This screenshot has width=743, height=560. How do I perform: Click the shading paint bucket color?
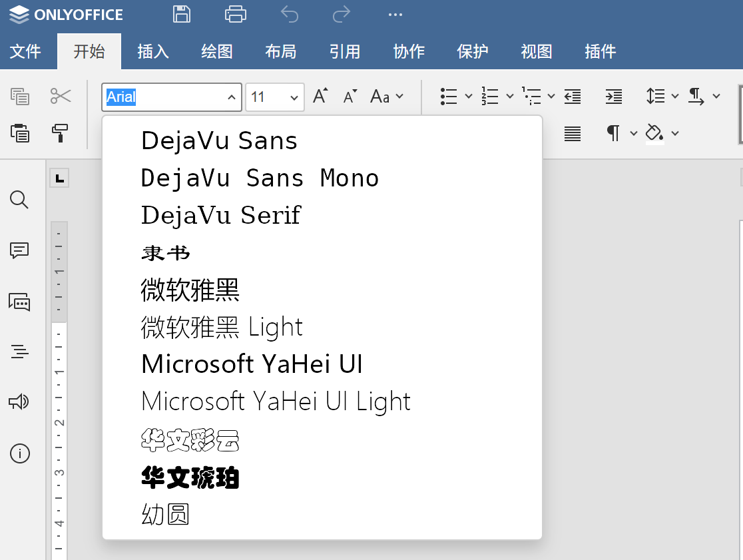pyautogui.click(x=654, y=133)
